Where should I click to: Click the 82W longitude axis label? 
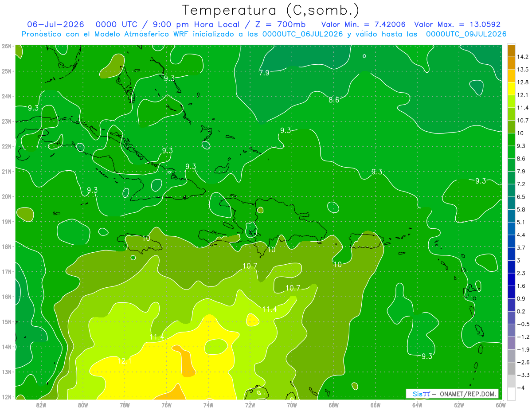(41, 404)
